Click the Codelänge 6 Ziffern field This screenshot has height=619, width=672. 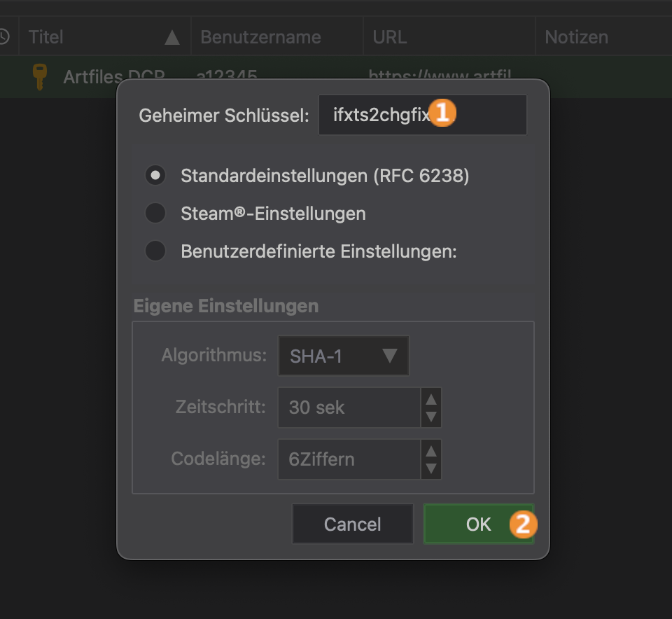coord(349,459)
